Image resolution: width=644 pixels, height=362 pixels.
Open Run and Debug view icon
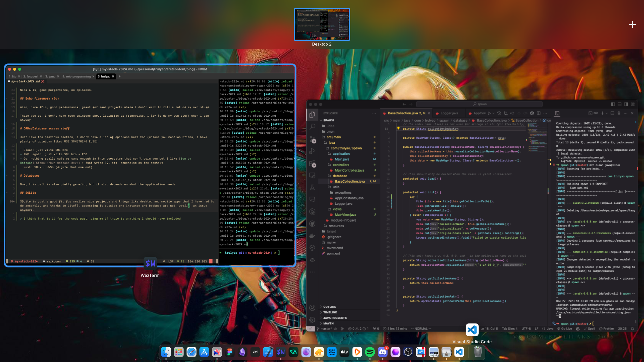(x=312, y=151)
